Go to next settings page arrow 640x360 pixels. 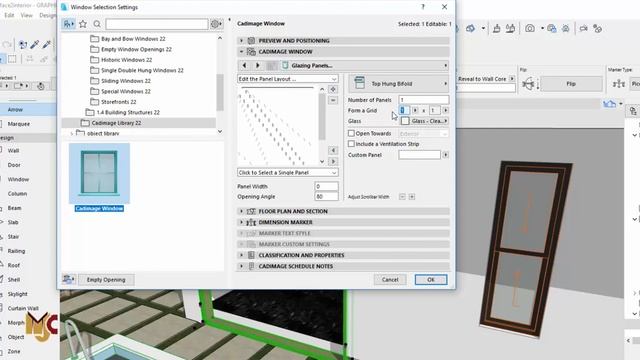258,65
